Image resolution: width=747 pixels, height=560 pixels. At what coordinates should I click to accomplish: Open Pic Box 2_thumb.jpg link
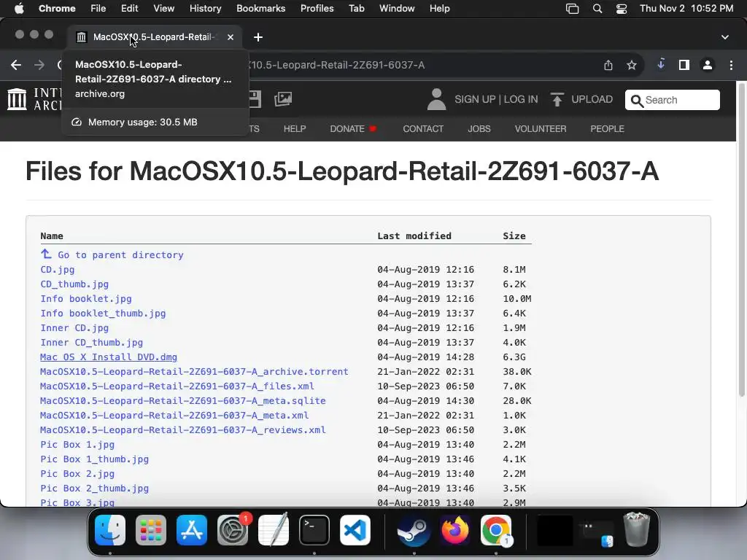94,488
